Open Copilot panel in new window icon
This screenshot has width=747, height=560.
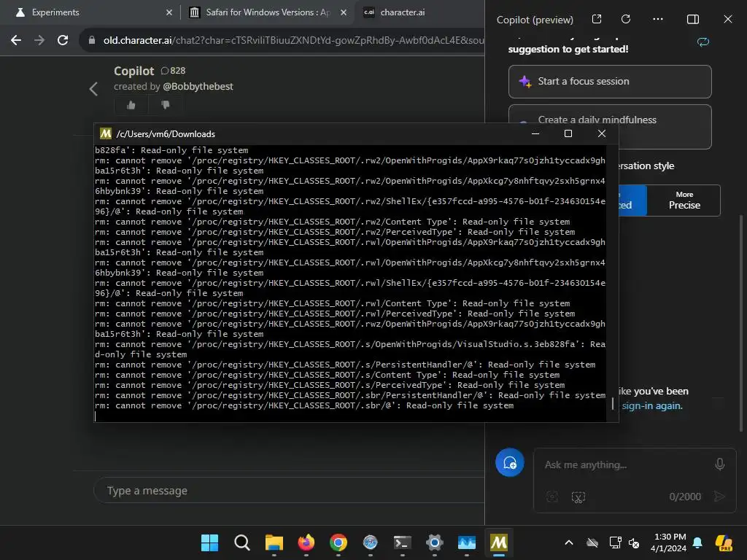pyautogui.click(x=597, y=19)
